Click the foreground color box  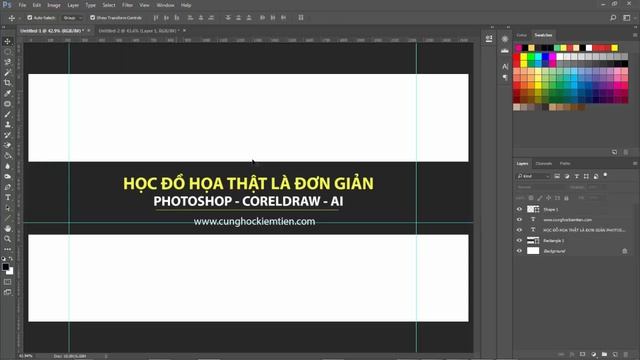[5, 267]
